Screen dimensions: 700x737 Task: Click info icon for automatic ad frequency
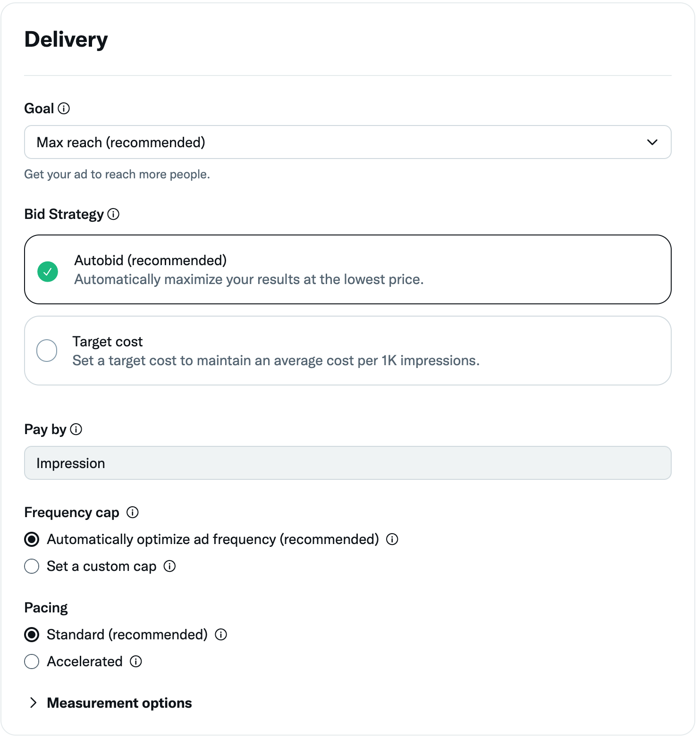(392, 539)
